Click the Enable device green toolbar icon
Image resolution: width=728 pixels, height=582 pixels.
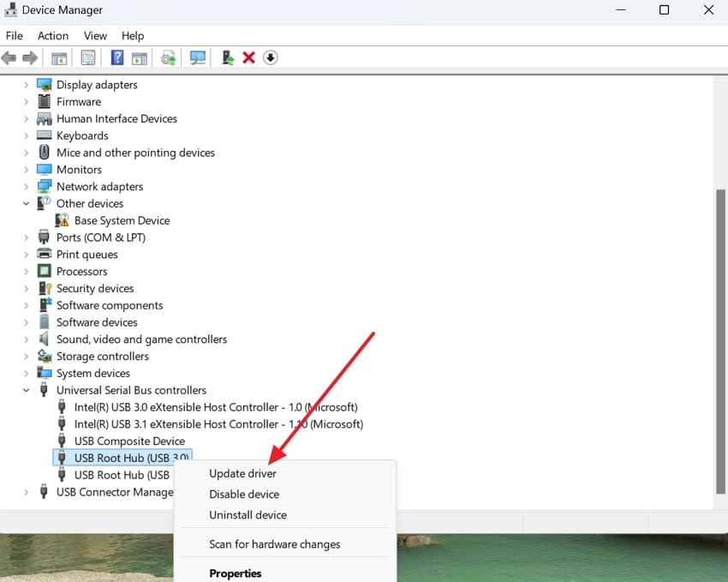point(228,57)
